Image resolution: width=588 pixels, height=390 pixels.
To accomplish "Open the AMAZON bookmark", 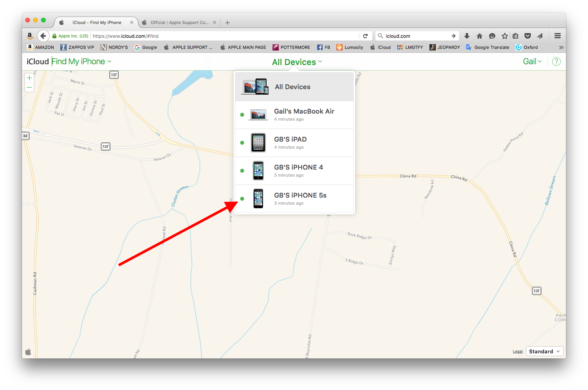I will click(x=41, y=47).
